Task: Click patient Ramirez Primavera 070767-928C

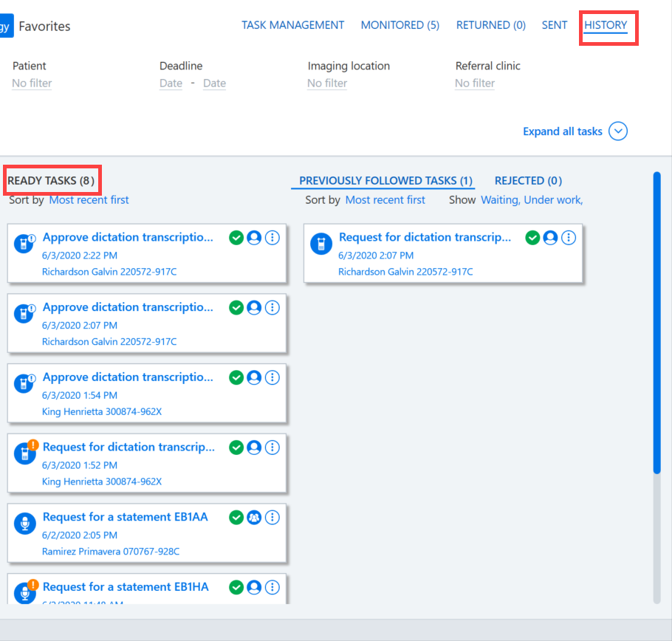Action: pos(111,552)
